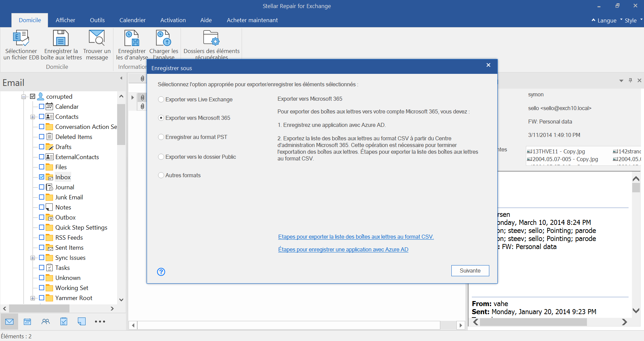Viewport: 644px width, 341px height.
Task: Click Trouver un message icon
Action: (x=97, y=38)
